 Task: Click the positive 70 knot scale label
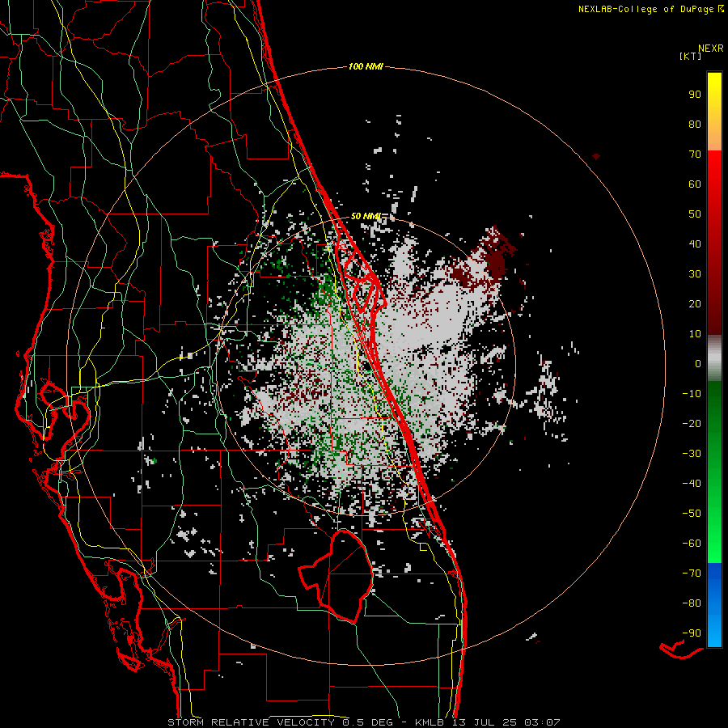tap(695, 154)
